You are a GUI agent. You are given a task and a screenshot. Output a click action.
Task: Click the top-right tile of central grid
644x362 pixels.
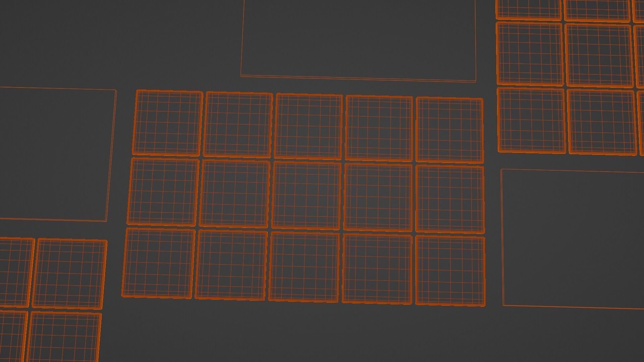tap(450, 130)
